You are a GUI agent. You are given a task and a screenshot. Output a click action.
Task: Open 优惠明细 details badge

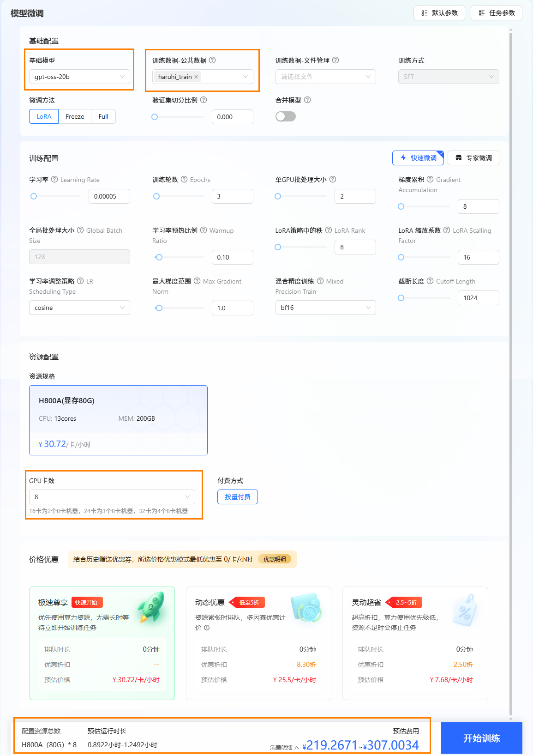click(x=275, y=559)
